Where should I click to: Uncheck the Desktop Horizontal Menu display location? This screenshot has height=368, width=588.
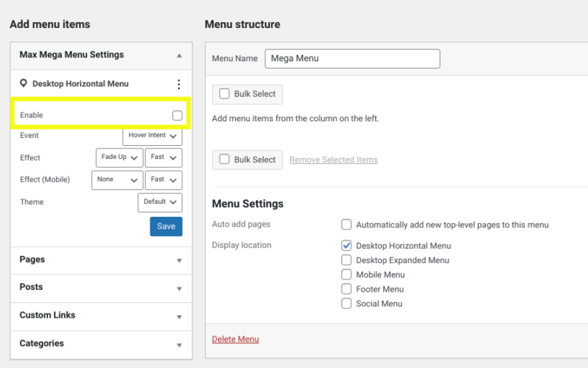tap(346, 246)
